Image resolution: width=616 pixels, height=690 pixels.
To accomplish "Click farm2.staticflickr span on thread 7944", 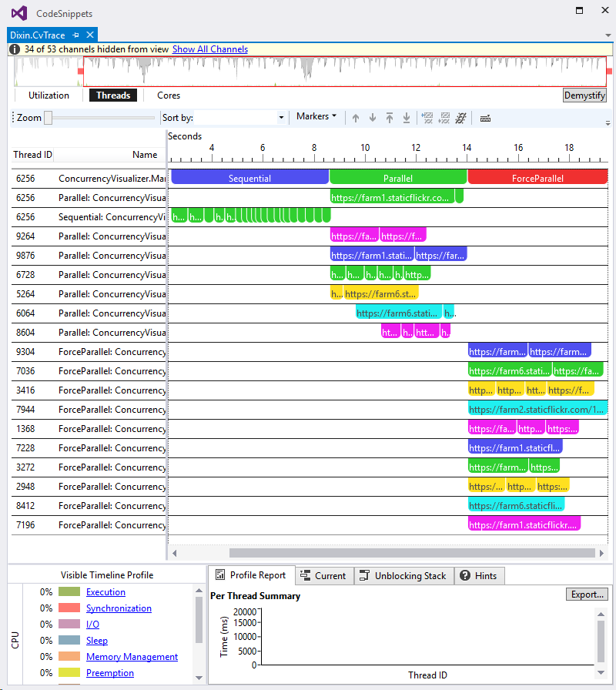I will pyautogui.click(x=537, y=409).
